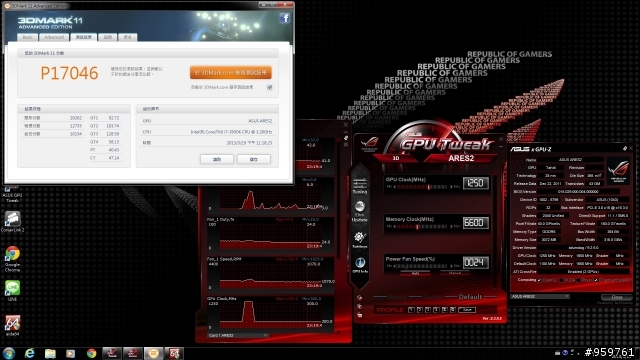Adjust the GPU Clock slider handle
Viewport: 640px width, 360px height.
point(429,187)
